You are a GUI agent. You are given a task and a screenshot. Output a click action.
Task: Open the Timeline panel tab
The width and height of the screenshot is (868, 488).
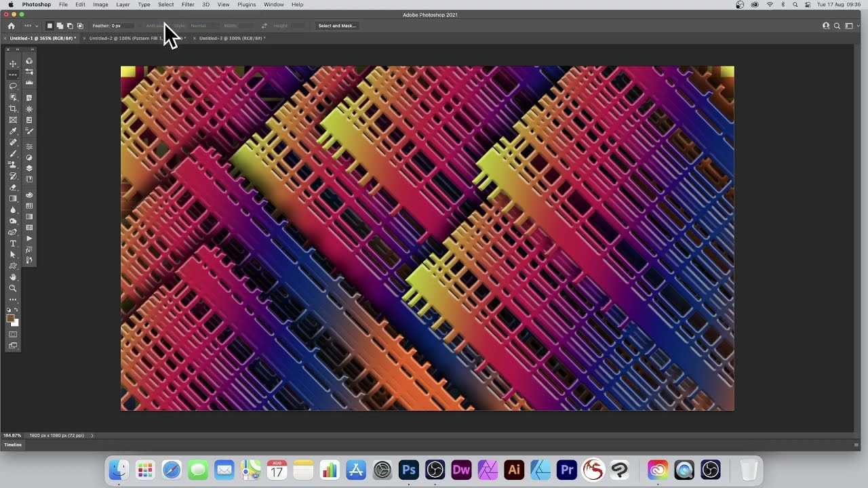[x=13, y=445]
